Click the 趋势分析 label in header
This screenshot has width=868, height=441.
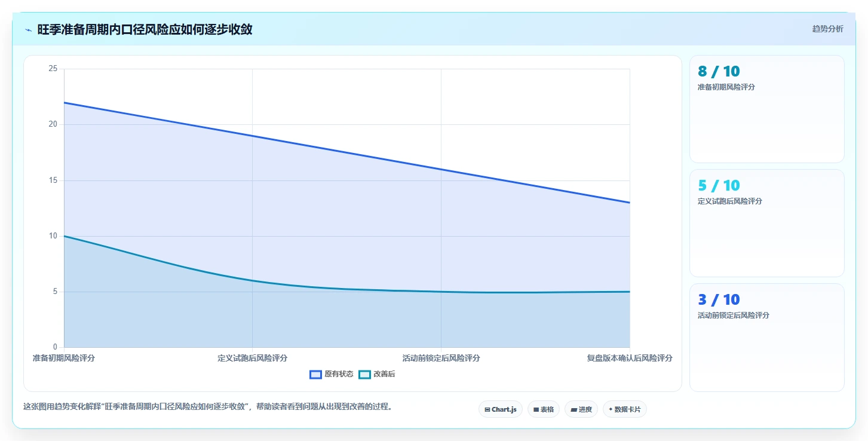(x=827, y=29)
